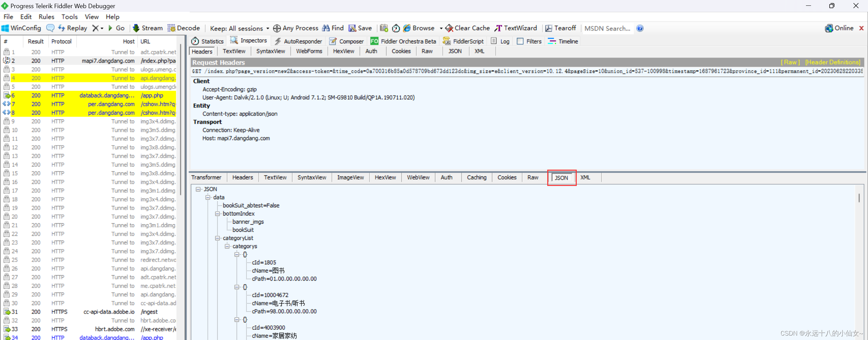Screen dimensions: 868x340
Task: Open the Log tab
Action: point(500,41)
